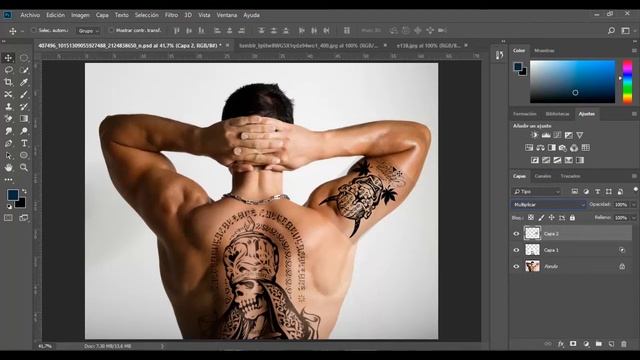This screenshot has height=360, width=640.
Task: Toggle Quick Mask mode
Action: point(8,218)
